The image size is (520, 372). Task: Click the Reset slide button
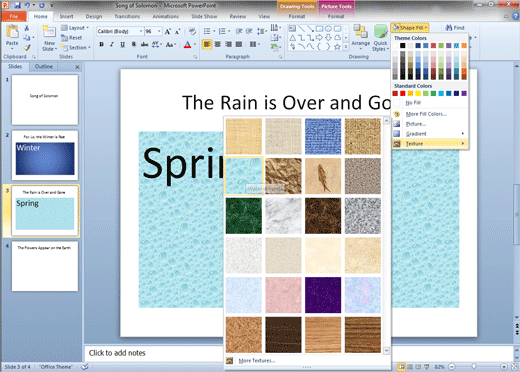[72, 38]
